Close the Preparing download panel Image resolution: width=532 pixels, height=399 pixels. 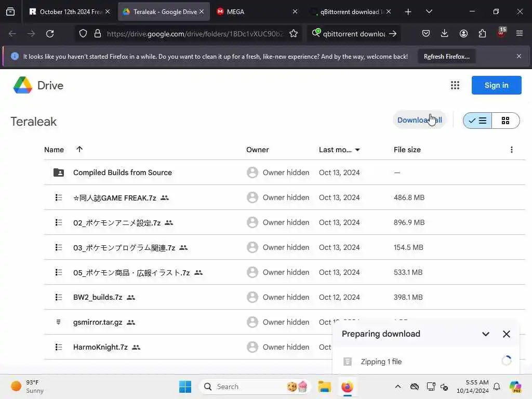(x=506, y=334)
